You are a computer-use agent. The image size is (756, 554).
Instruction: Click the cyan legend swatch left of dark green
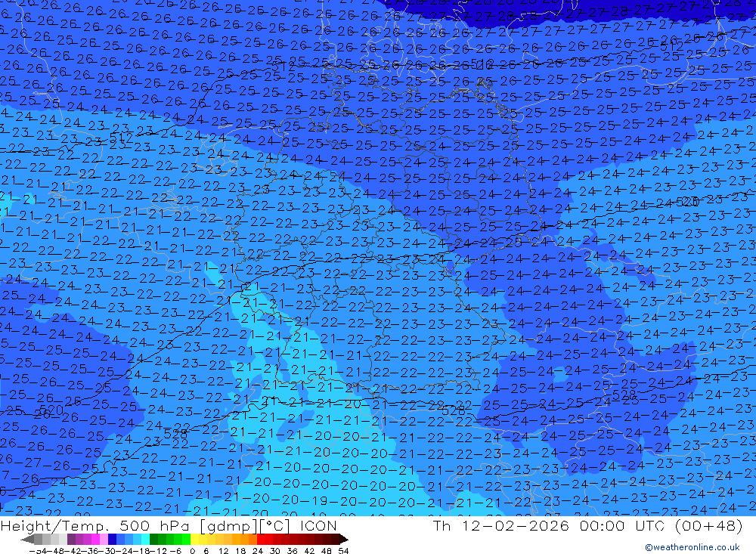pos(145,540)
